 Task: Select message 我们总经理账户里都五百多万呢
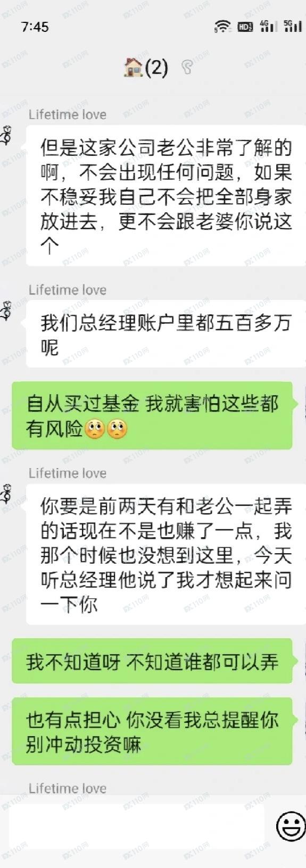click(x=166, y=335)
